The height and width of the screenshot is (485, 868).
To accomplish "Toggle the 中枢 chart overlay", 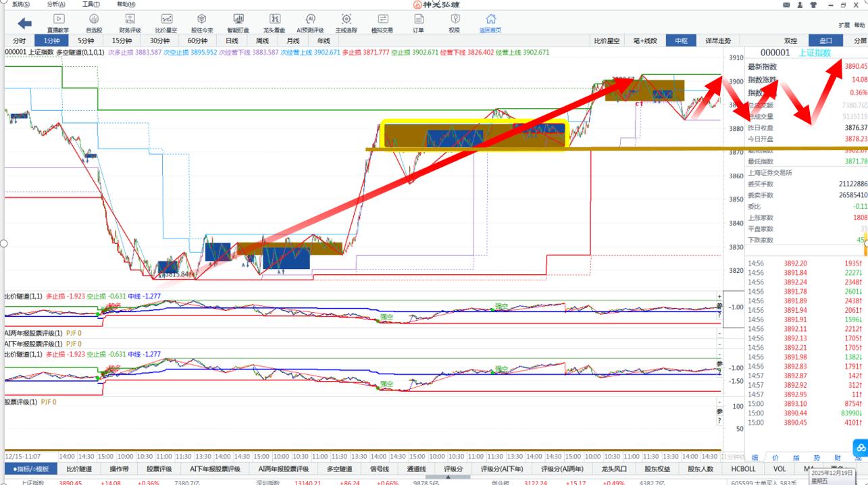I will (x=681, y=41).
